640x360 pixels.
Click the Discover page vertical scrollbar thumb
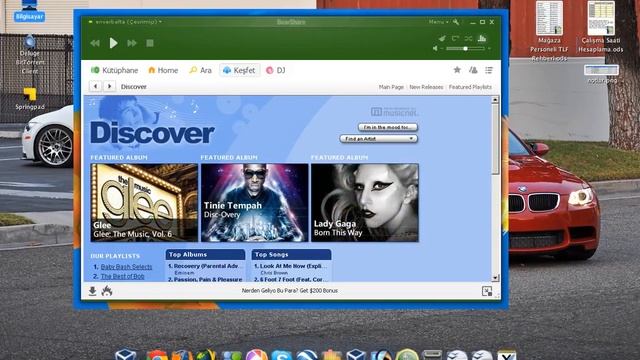pos(495,139)
